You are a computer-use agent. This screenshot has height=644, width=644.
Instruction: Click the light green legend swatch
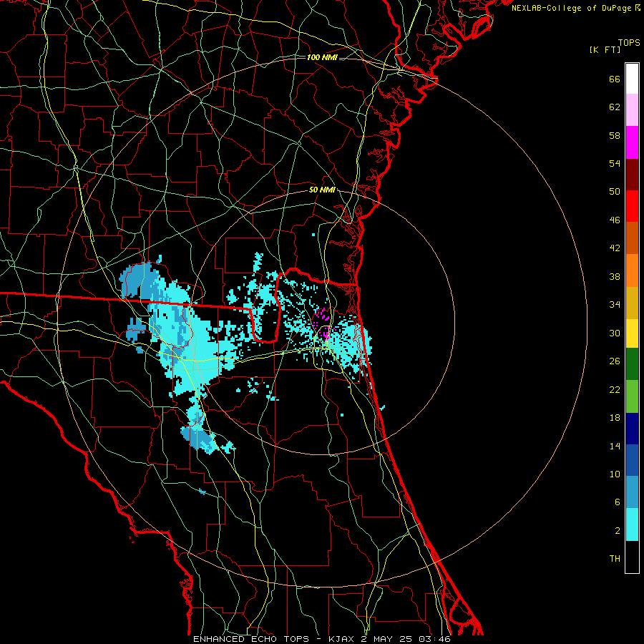point(632,396)
